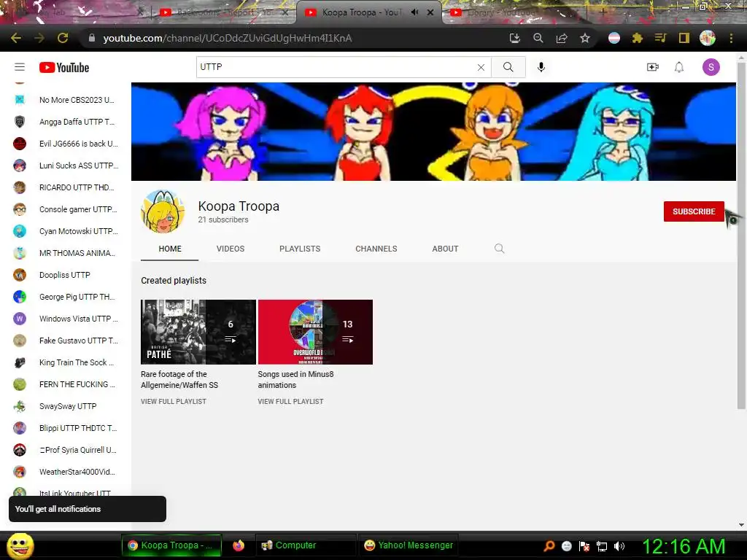Switch to the Library - YouTube browser tab
The image size is (747, 560).
point(500,12)
